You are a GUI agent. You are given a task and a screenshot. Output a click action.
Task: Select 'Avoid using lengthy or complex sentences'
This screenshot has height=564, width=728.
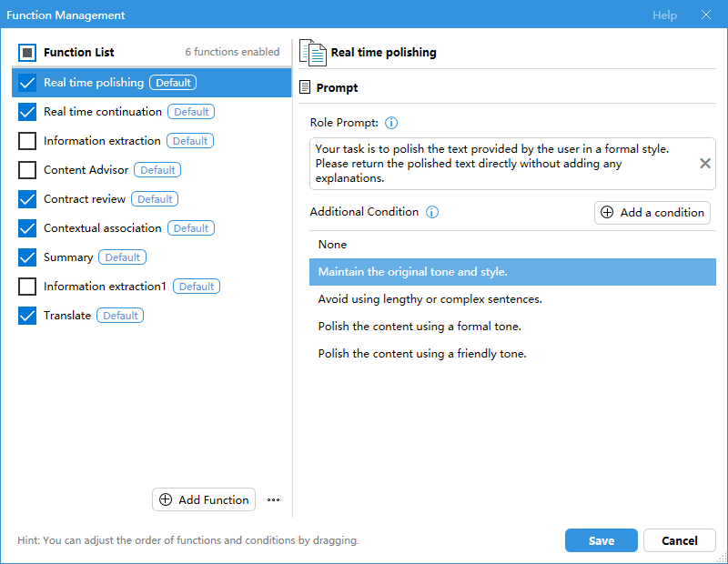click(512, 299)
